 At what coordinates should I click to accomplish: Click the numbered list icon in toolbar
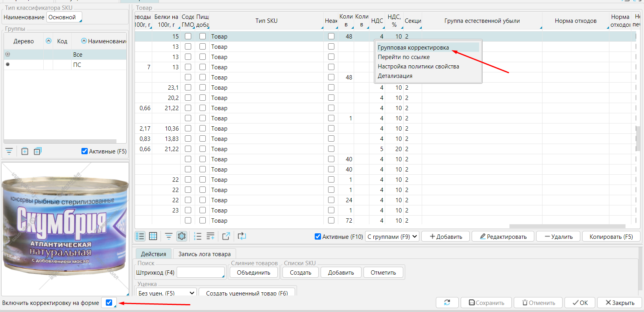pos(197,236)
